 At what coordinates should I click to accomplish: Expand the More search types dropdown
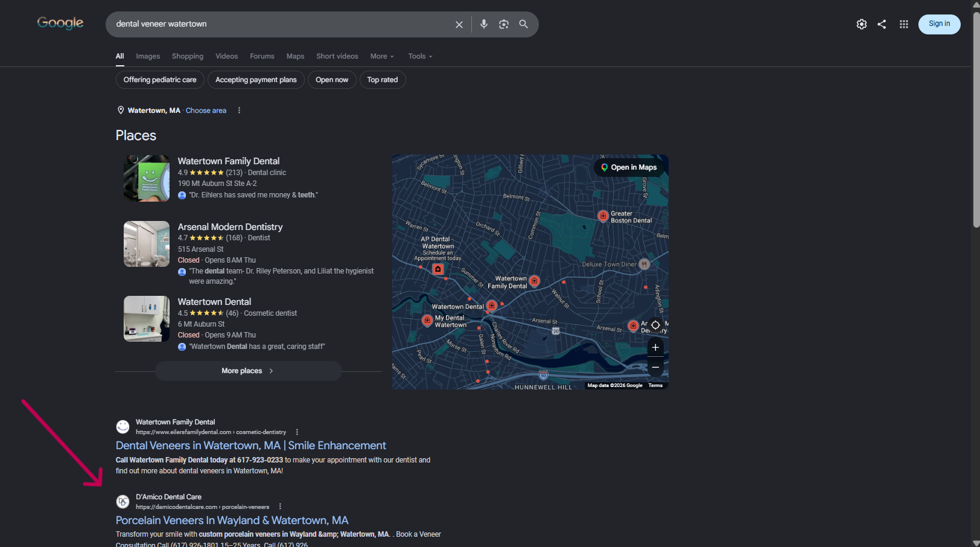[x=382, y=56]
